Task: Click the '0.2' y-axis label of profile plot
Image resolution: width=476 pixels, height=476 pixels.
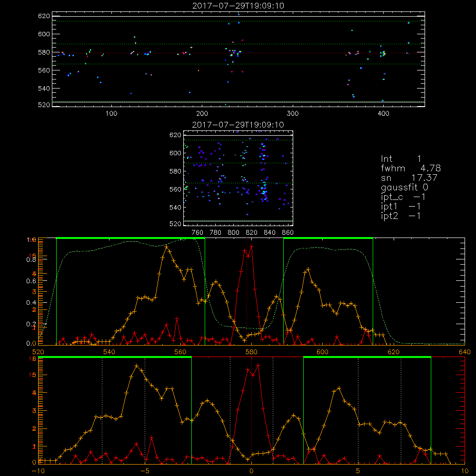Action: (31, 324)
